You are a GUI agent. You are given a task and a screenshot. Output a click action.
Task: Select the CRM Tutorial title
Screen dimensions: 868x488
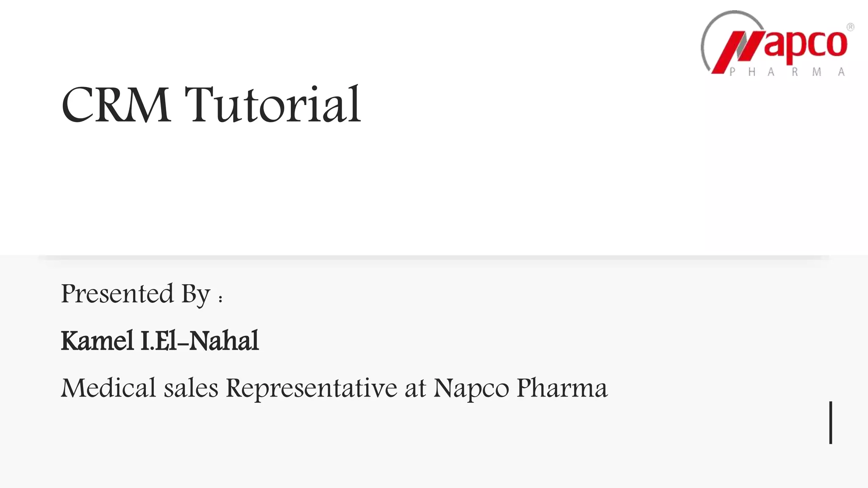point(211,105)
